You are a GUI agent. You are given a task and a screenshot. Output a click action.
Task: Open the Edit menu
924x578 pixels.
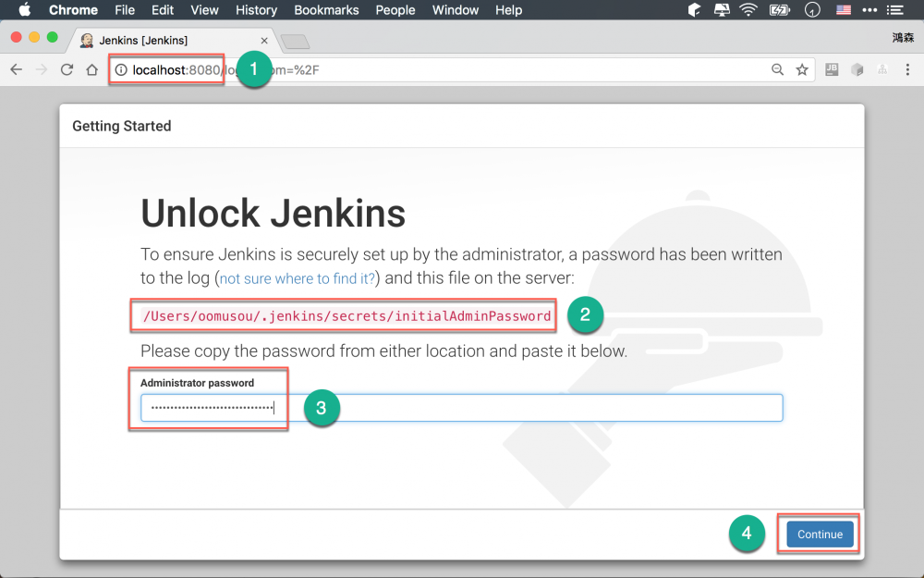click(162, 10)
